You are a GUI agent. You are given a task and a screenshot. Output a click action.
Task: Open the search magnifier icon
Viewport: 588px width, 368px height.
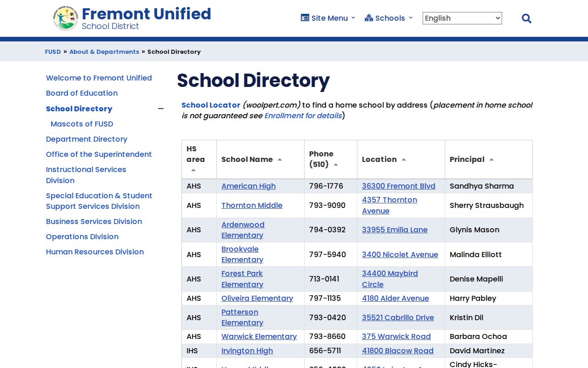tap(526, 18)
